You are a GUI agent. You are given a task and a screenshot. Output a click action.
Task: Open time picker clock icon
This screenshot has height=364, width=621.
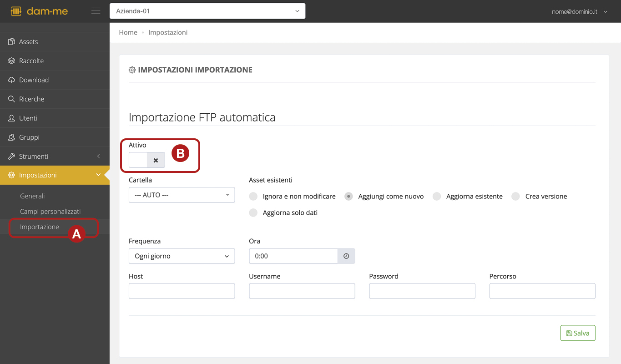(346, 256)
